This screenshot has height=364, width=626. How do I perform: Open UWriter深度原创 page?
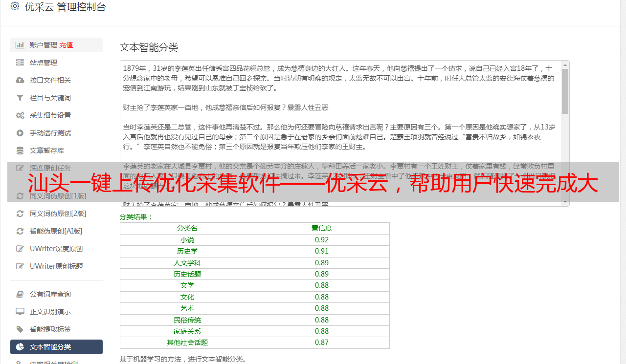[x=56, y=249]
